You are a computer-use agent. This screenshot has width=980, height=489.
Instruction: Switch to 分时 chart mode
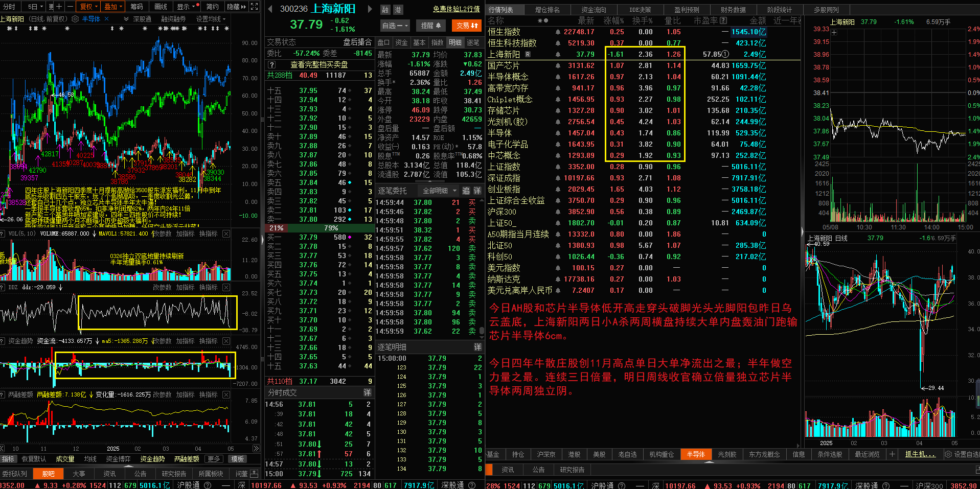pos(10,7)
